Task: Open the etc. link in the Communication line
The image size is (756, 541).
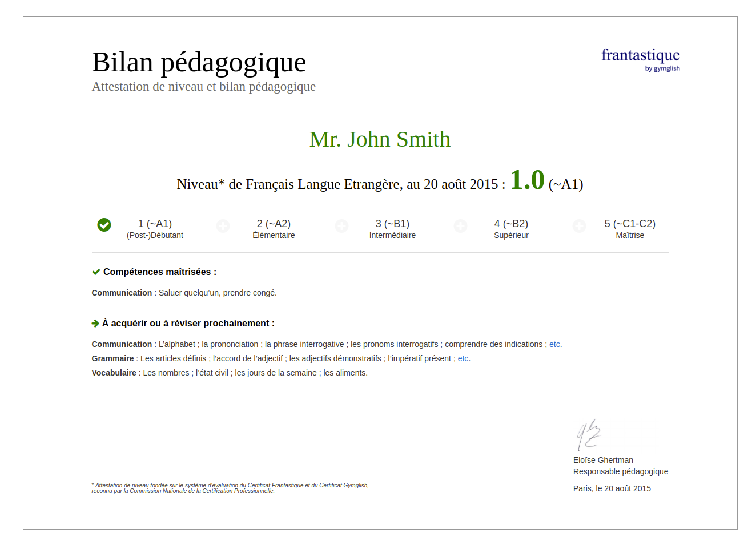Action: 554,344
